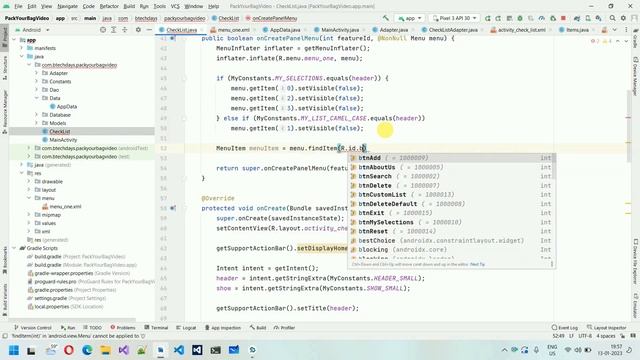This screenshot has width=640, height=360.
Task: Open the Terminal tool window
Action: [156, 328]
